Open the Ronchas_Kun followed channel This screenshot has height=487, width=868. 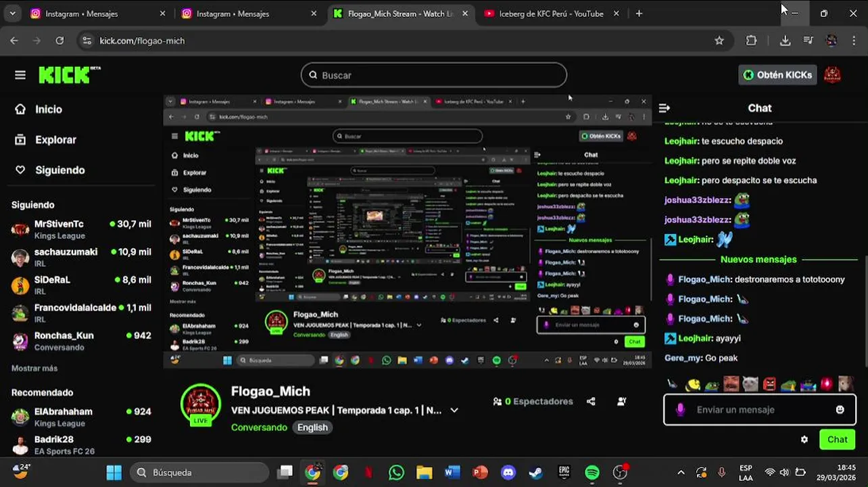pos(81,341)
